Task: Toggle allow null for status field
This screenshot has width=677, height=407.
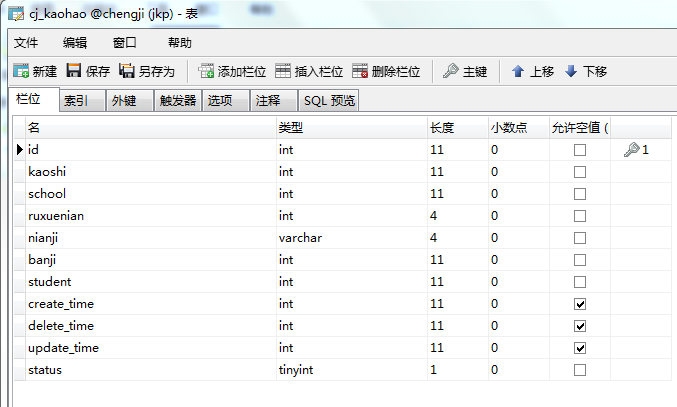Action: tap(580, 370)
